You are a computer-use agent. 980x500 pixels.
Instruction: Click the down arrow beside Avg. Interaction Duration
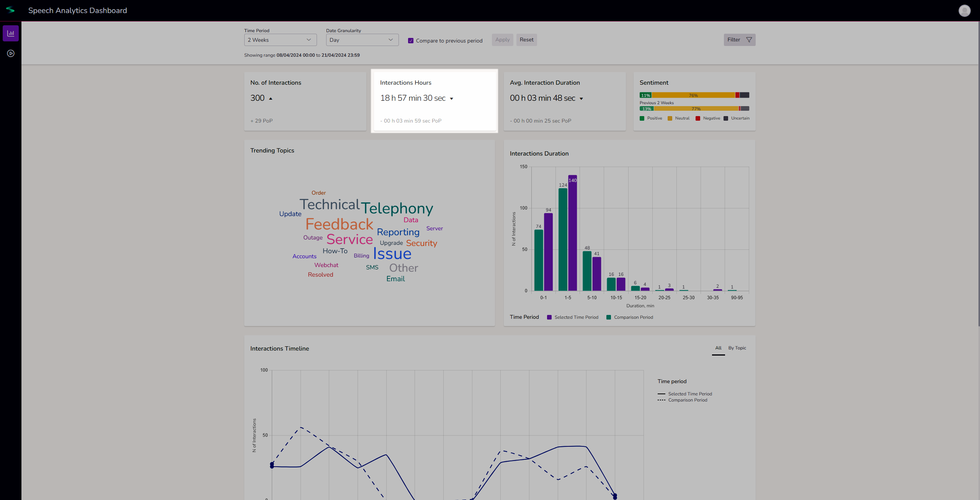tap(581, 99)
